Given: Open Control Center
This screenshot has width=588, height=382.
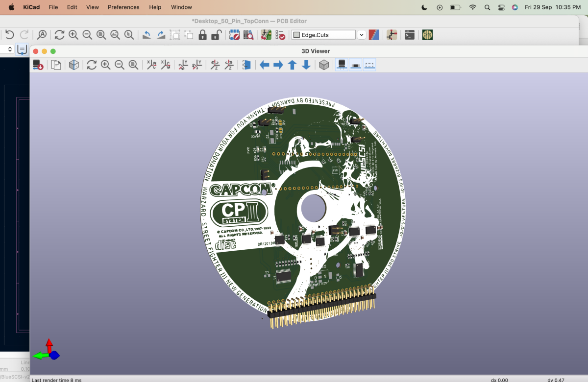Looking at the screenshot, I should pyautogui.click(x=501, y=7).
